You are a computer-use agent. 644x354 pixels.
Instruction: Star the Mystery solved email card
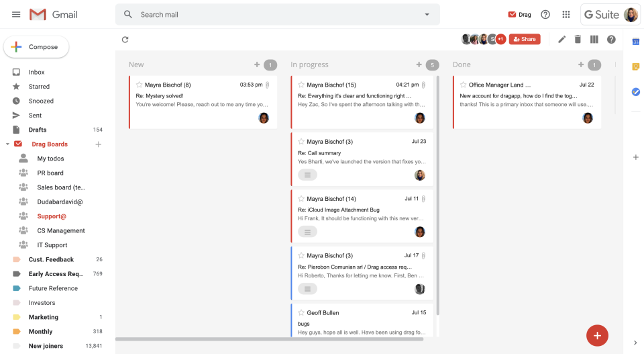[140, 85]
